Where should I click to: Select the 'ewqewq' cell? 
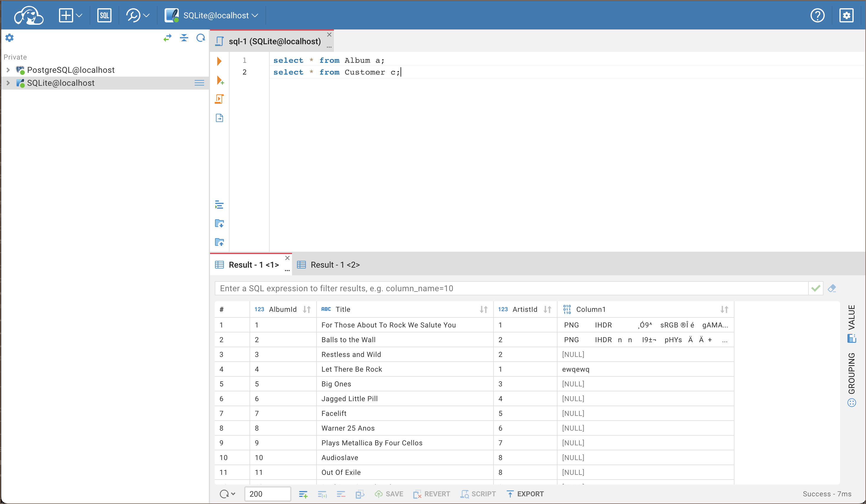(x=645, y=369)
